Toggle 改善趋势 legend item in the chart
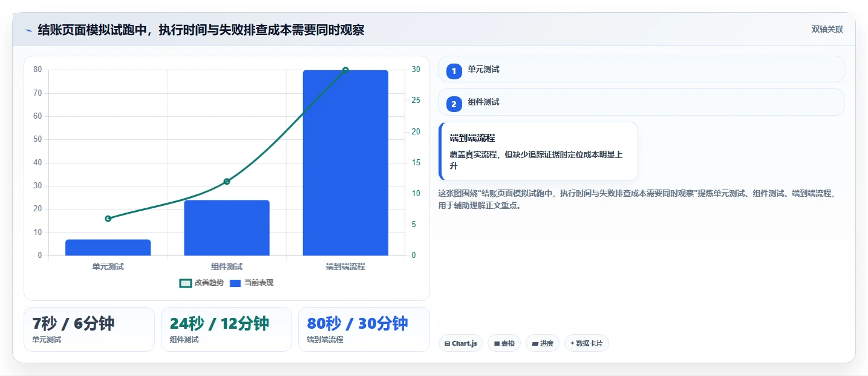Viewport: 868px width, 376px height. click(202, 283)
